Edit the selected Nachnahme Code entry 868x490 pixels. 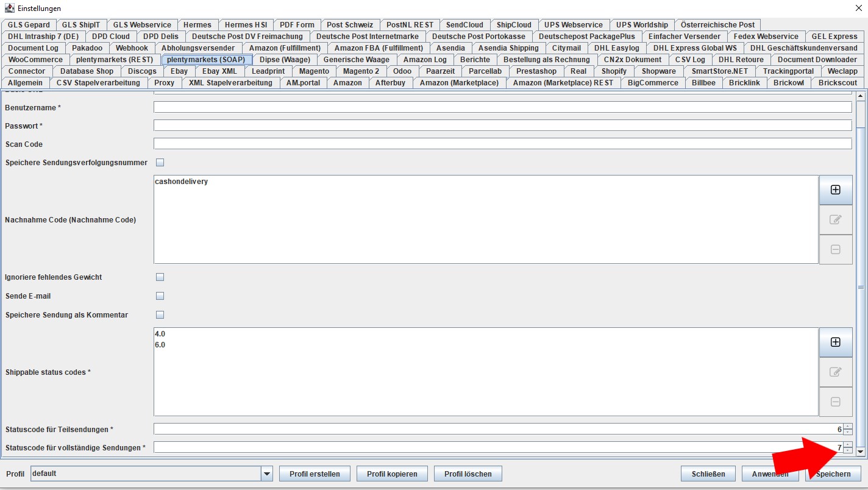point(836,219)
